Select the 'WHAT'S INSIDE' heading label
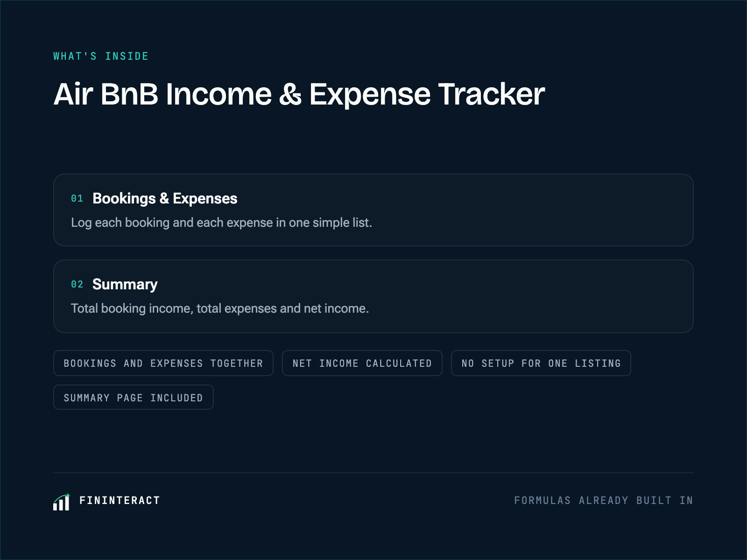The width and height of the screenshot is (747, 560). coord(101,56)
